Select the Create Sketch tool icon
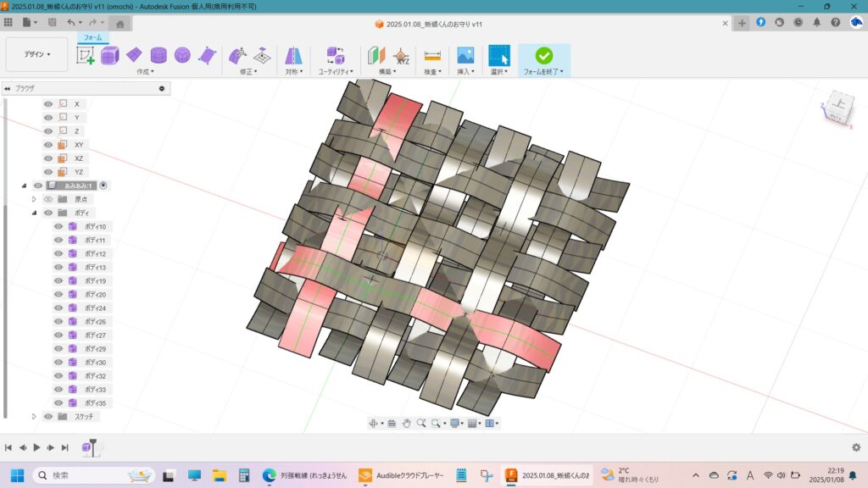Image resolution: width=868 pixels, height=488 pixels. pos(86,55)
